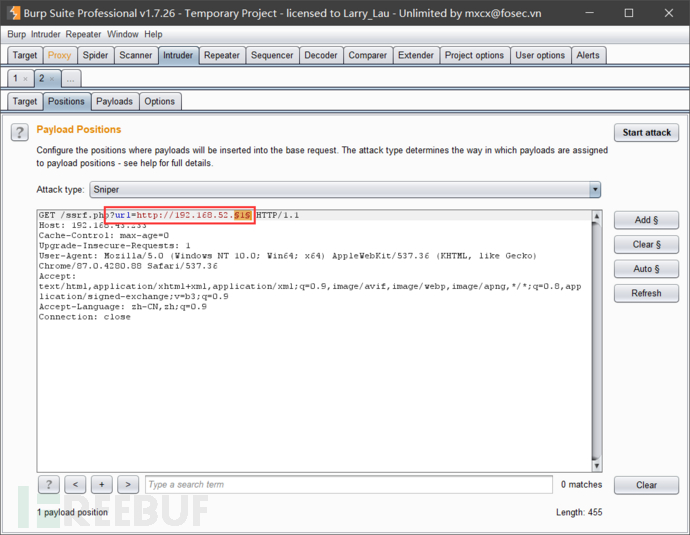Click the Refresh button
The image size is (690, 535).
[x=646, y=293]
